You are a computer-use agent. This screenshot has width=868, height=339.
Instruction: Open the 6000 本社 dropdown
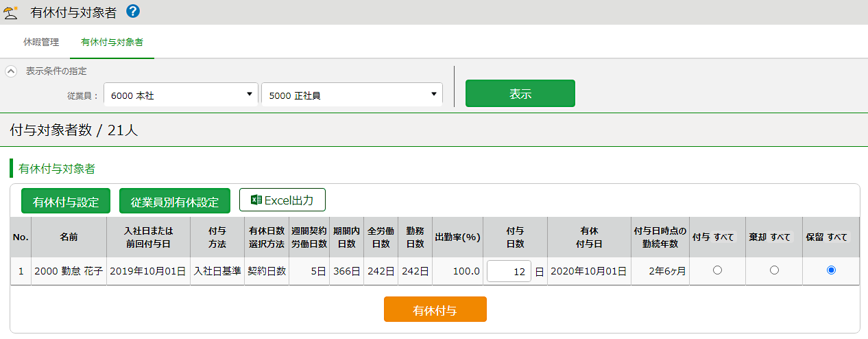pos(181,95)
